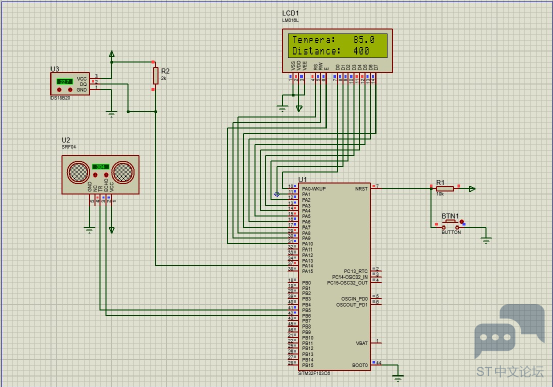Click the left red button on SRF04 sensor
553x387 pixels.
click(x=95, y=175)
